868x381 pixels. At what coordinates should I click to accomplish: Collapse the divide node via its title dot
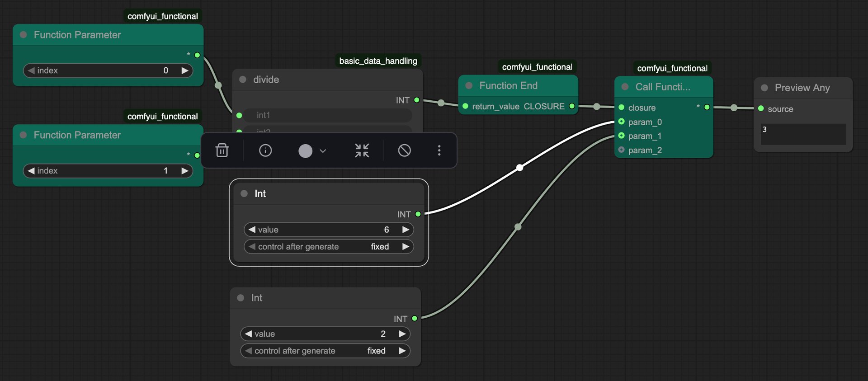click(243, 80)
